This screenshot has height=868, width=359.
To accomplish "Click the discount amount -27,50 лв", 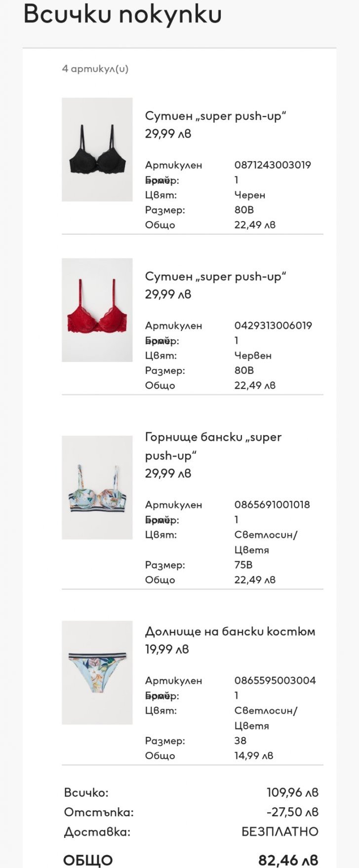I will pyautogui.click(x=293, y=812).
